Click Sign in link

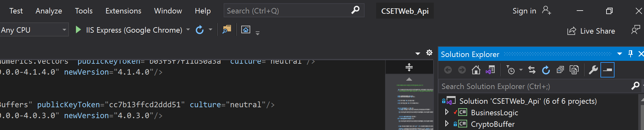pyautogui.click(x=524, y=11)
